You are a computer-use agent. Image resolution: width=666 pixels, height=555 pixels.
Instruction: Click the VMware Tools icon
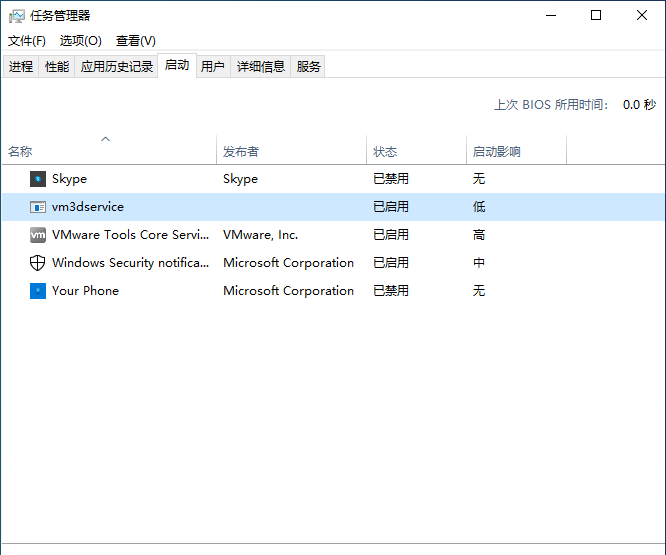(38, 235)
